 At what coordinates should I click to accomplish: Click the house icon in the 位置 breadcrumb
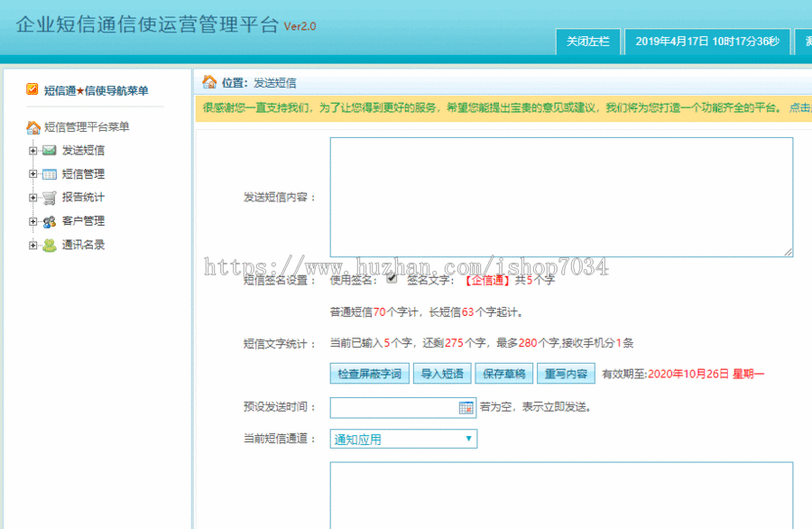(x=208, y=82)
